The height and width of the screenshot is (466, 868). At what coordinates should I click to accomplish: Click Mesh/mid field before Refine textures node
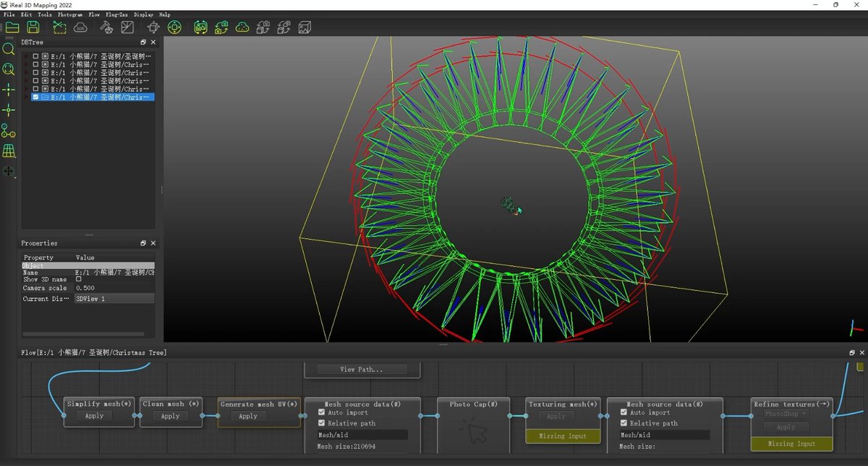(664, 435)
